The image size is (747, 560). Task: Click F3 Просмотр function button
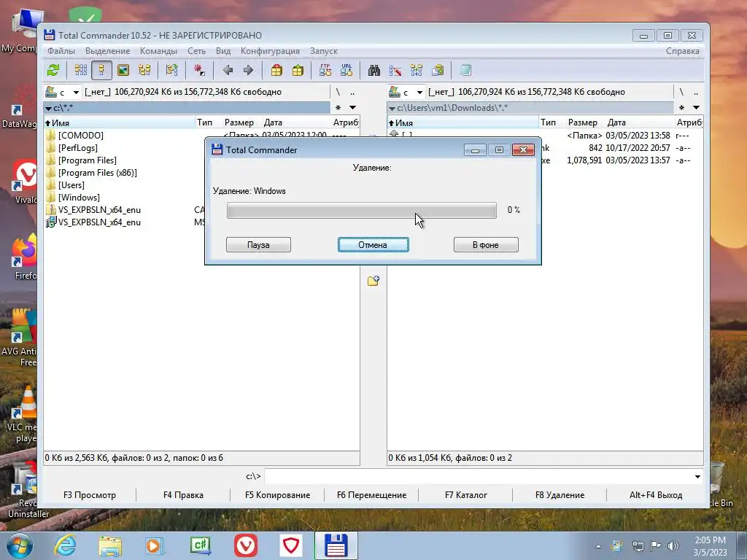point(90,495)
